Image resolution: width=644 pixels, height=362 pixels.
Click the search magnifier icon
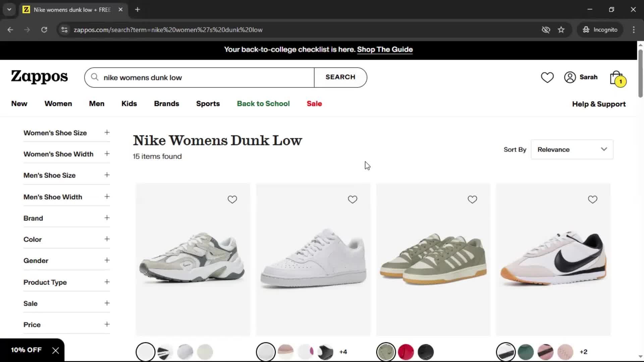(x=95, y=77)
